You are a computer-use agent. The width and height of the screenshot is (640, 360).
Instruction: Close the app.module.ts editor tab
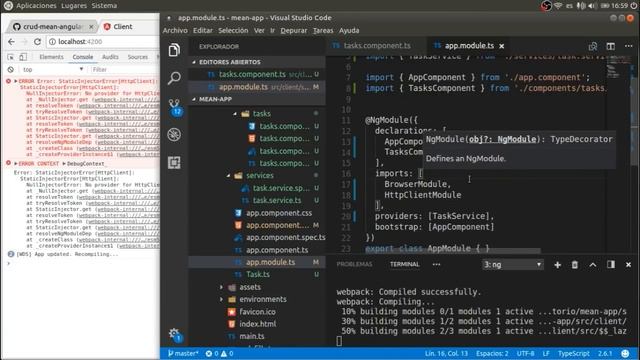[502, 46]
